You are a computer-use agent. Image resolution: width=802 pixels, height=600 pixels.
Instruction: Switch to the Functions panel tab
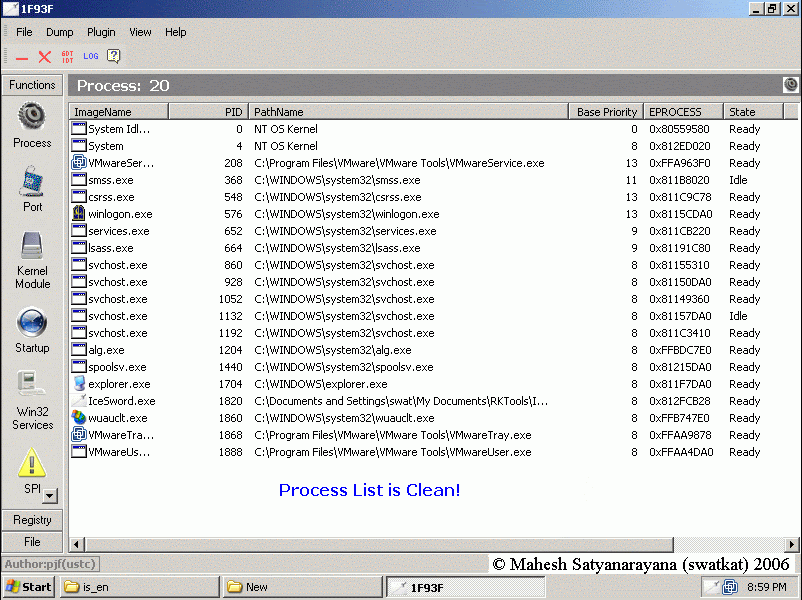(32, 85)
